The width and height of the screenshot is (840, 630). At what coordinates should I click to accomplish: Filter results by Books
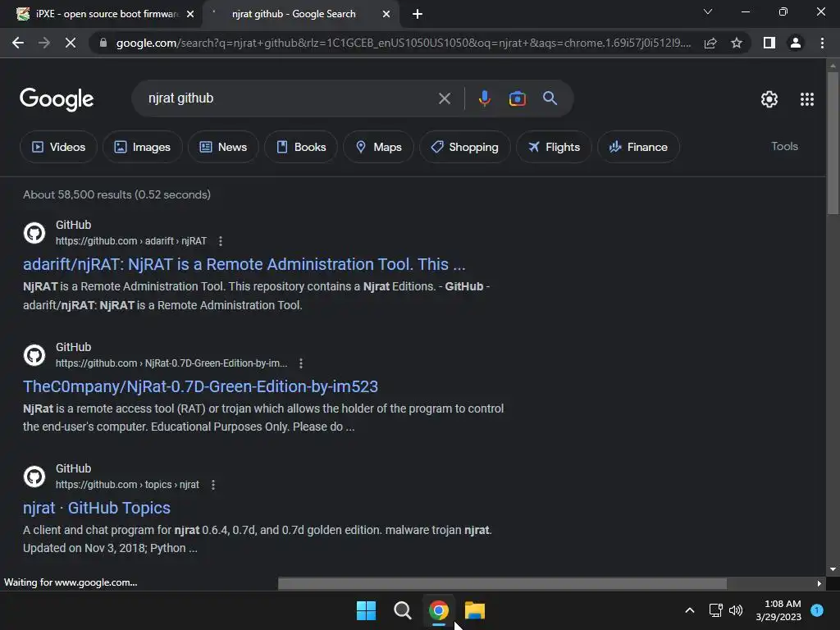pos(301,147)
